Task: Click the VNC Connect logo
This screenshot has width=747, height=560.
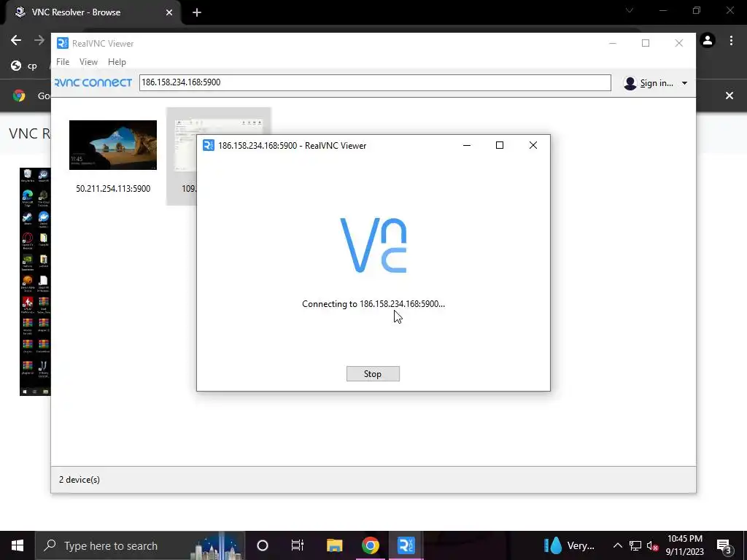Action: pyautogui.click(x=93, y=82)
